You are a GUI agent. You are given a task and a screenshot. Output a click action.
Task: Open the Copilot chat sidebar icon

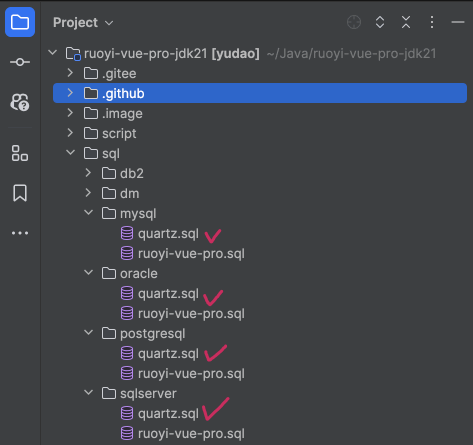20,102
